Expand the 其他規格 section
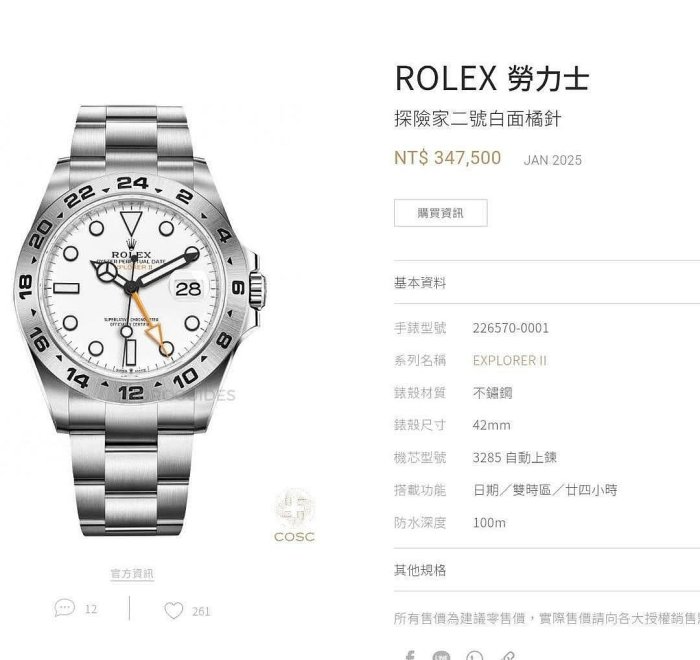 click(x=547, y=570)
